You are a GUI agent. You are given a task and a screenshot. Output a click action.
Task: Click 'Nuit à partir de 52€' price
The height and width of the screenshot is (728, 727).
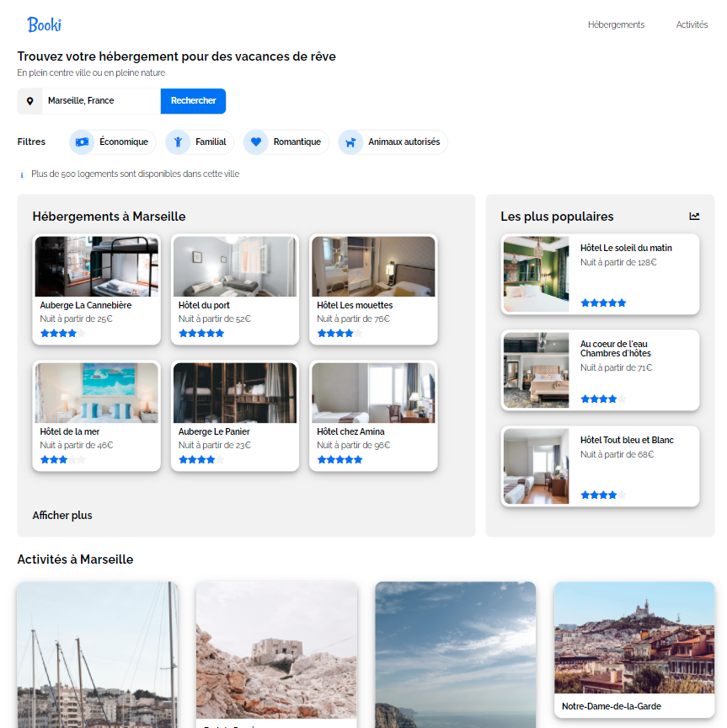pos(215,318)
